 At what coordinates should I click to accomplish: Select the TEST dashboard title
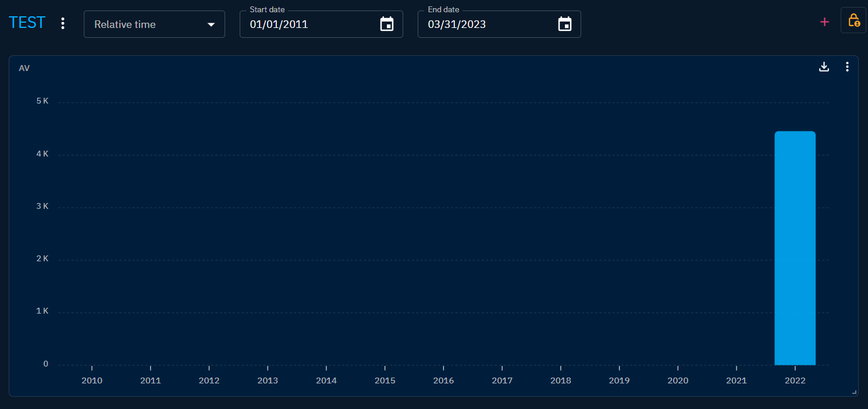[27, 22]
